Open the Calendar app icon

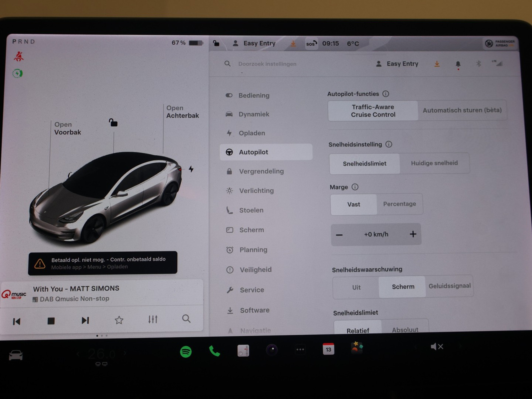pos(328,349)
